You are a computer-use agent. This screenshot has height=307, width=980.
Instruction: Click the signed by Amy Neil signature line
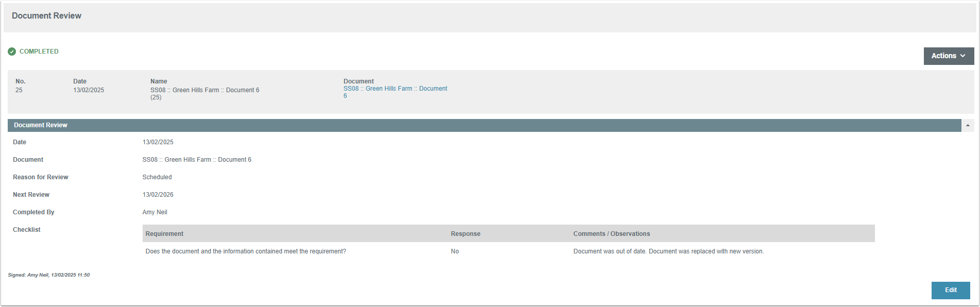(49, 275)
